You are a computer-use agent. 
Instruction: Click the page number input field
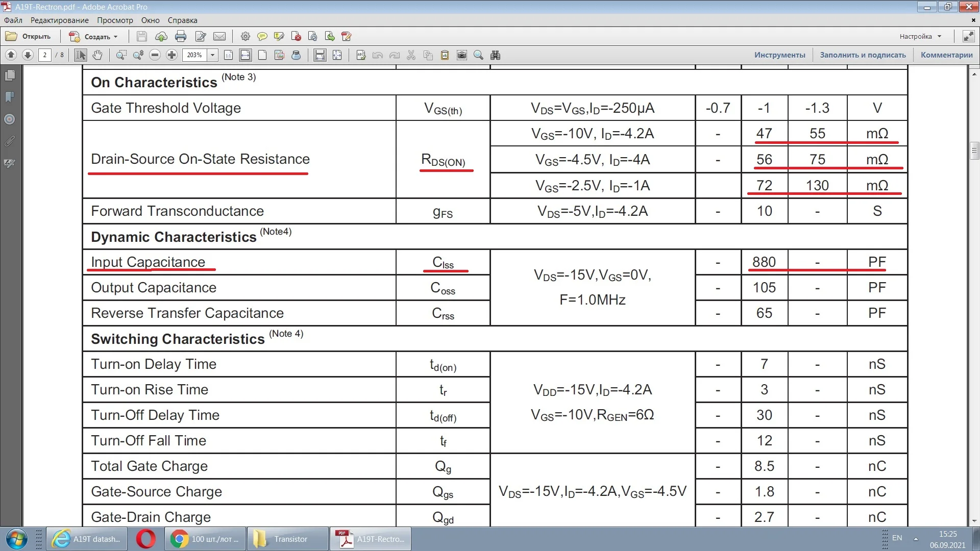[x=45, y=55]
